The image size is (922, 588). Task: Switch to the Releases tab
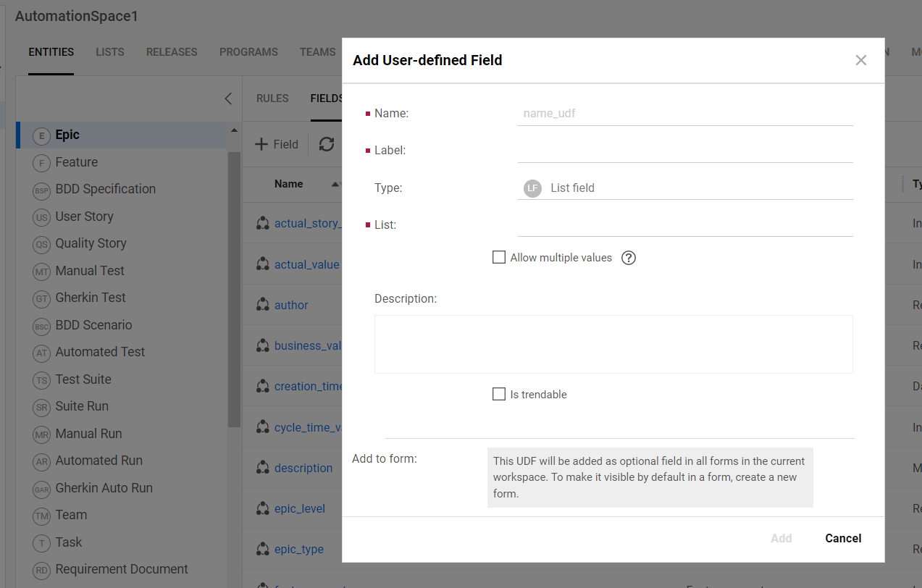click(172, 52)
